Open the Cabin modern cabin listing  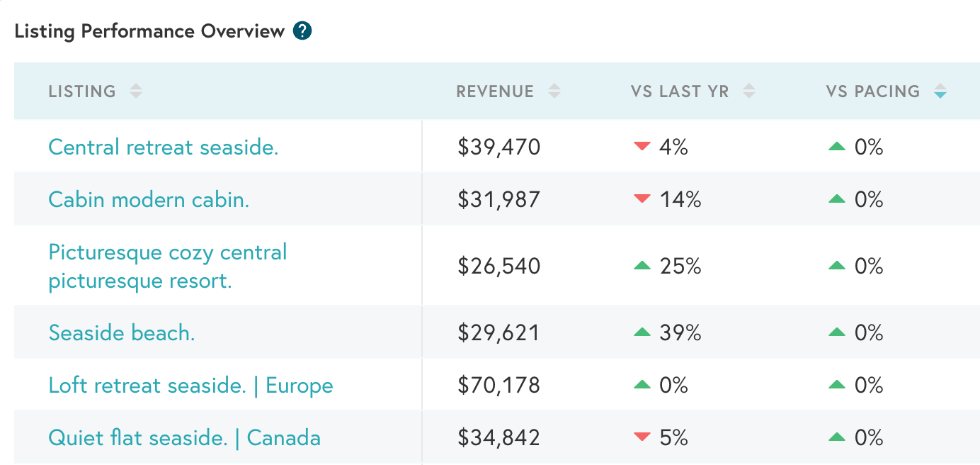(149, 199)
